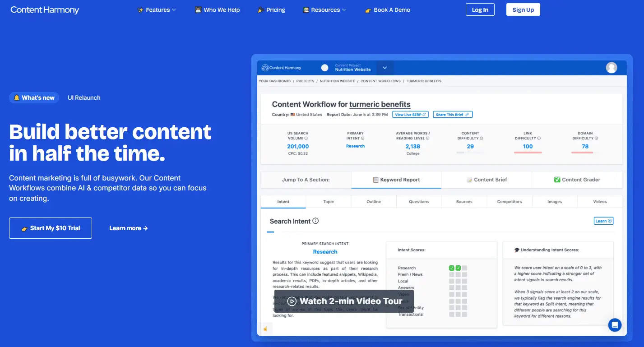
Task: Select the Sources sub-tab
Action: click(x=464, y=202)
